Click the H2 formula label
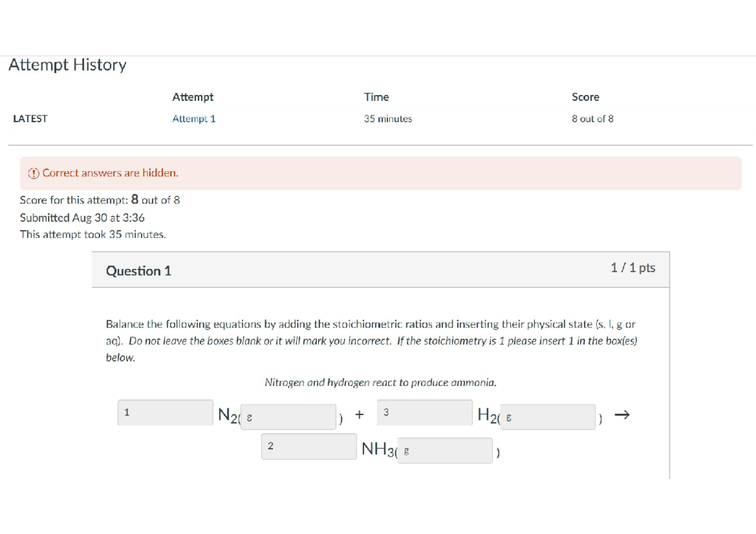This screenshot has width=756, height=534. 487,414
